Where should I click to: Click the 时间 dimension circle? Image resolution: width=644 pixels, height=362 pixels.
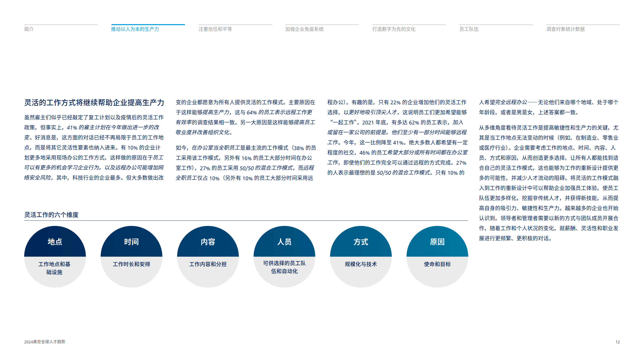click(x=131, y=257)
